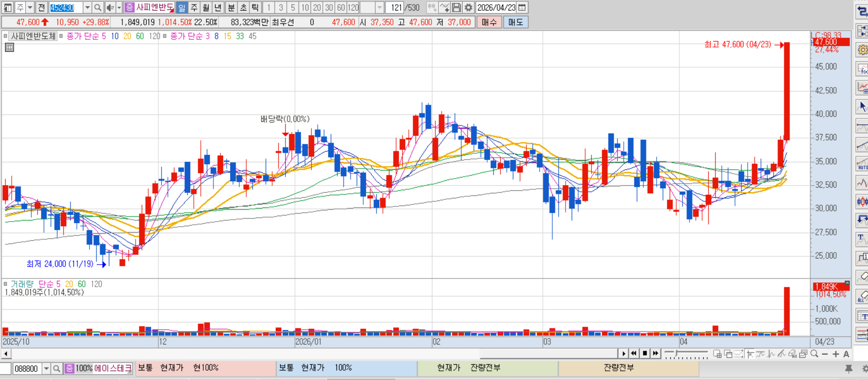Click the 2026/04/23 date field
Image resolution: width=868 pixels, height=380 pixels.
point(496,8)
